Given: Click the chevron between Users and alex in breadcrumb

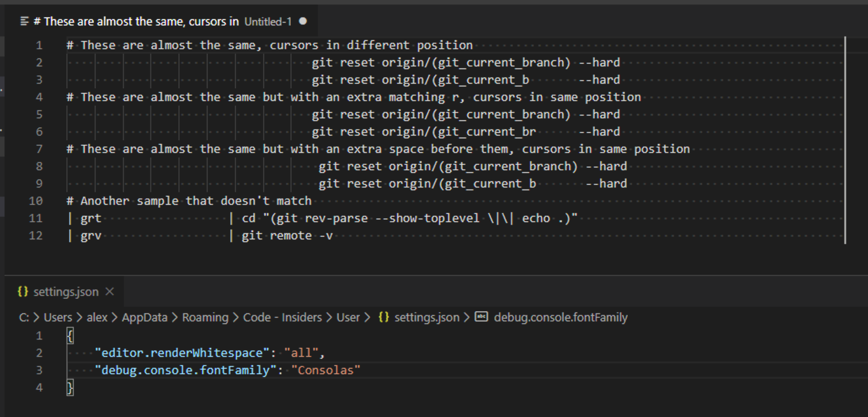Looking at the screenshot, I should (80, 317).
